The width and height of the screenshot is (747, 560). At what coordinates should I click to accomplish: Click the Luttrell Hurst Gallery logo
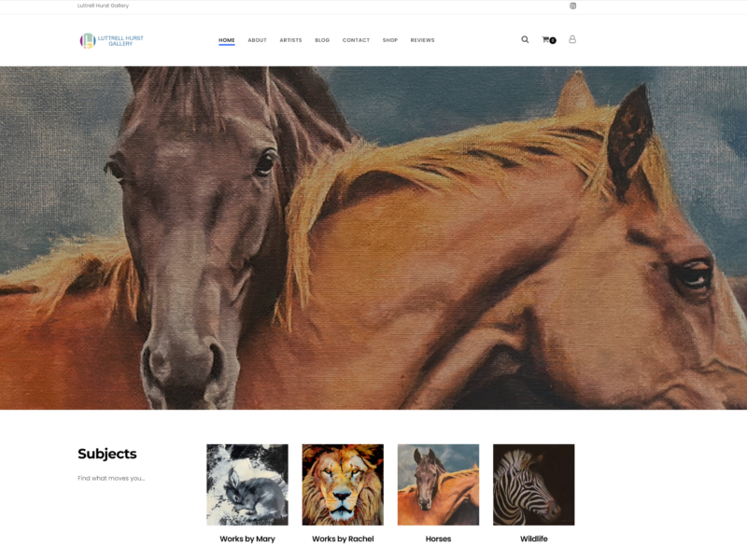(111, 40)
